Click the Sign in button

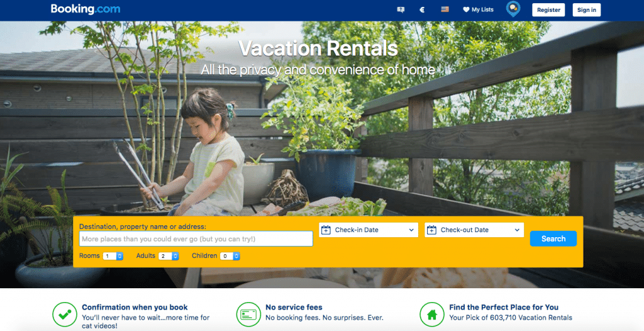coord(587,10)
